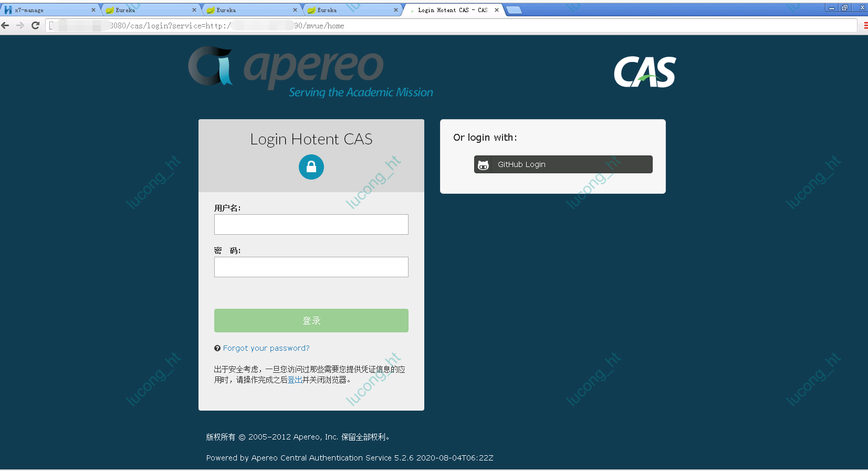Focus the browser address bar
This screenshot has width=868, height=471.
click(452, 25)
